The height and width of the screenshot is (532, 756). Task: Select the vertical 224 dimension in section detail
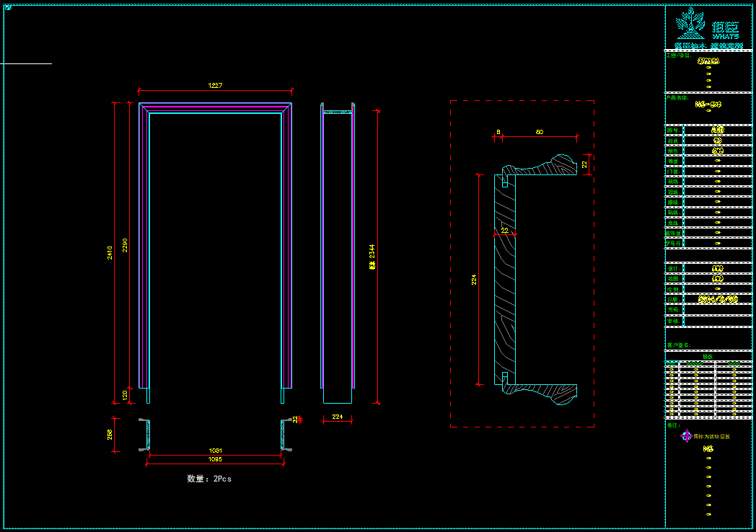pos(474,280)
